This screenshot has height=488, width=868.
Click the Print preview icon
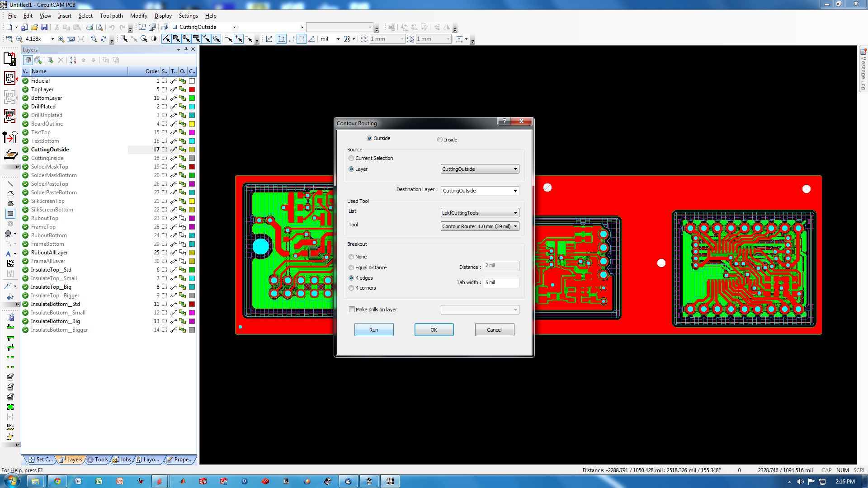[x=99, y=27]
